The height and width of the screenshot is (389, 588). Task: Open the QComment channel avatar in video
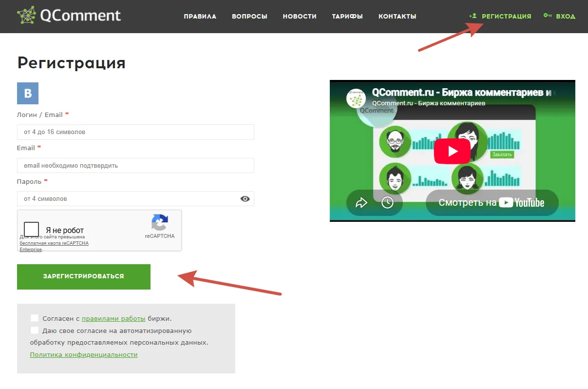(x=356, y=98)
